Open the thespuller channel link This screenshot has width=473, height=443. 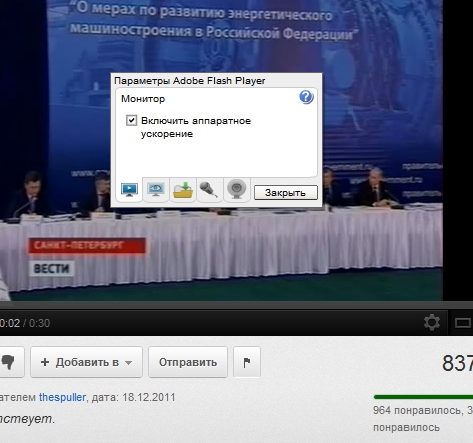(x=62, y=397)
